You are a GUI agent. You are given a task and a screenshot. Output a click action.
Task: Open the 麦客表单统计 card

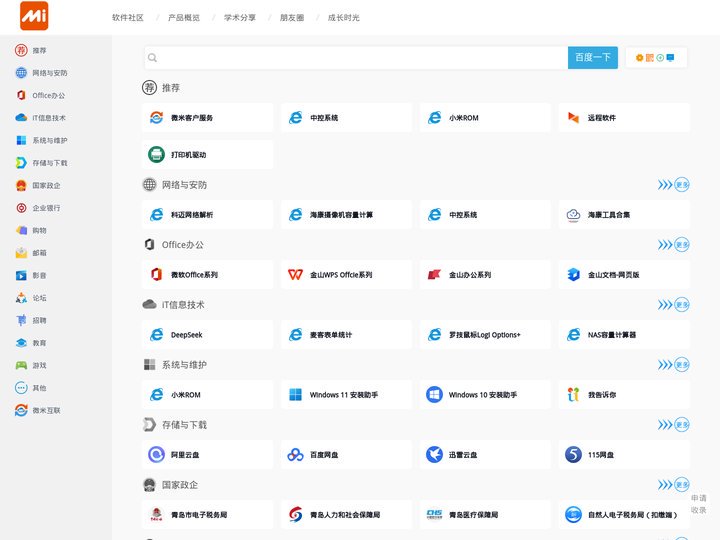click(346, 335)
